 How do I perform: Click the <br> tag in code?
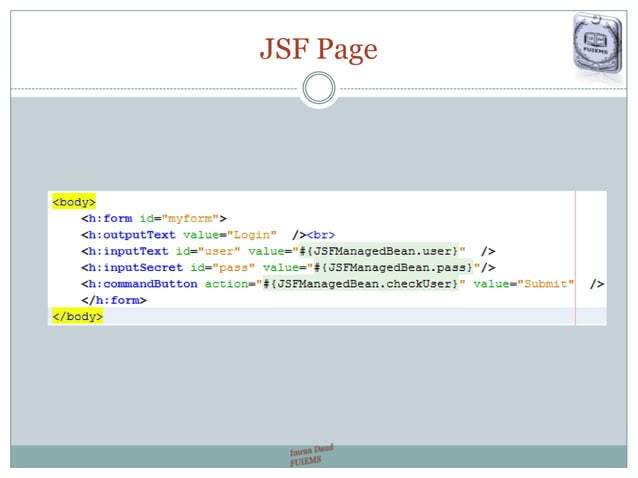point(321,235)
